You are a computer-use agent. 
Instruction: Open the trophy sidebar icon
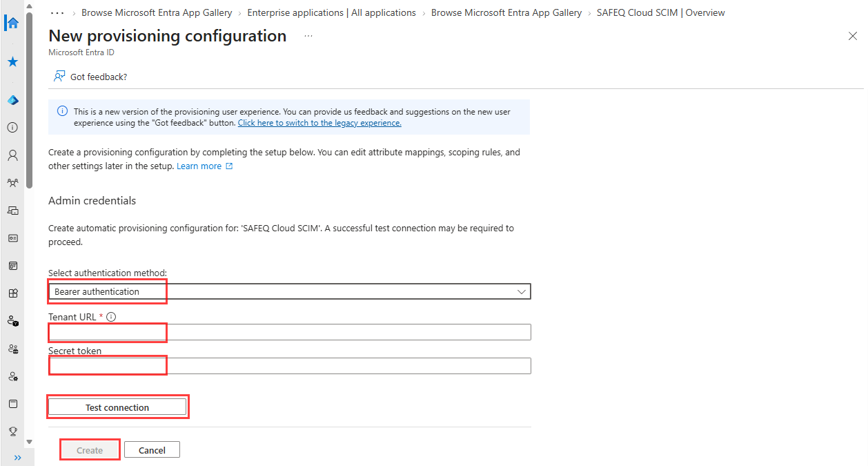coord(12,431)
